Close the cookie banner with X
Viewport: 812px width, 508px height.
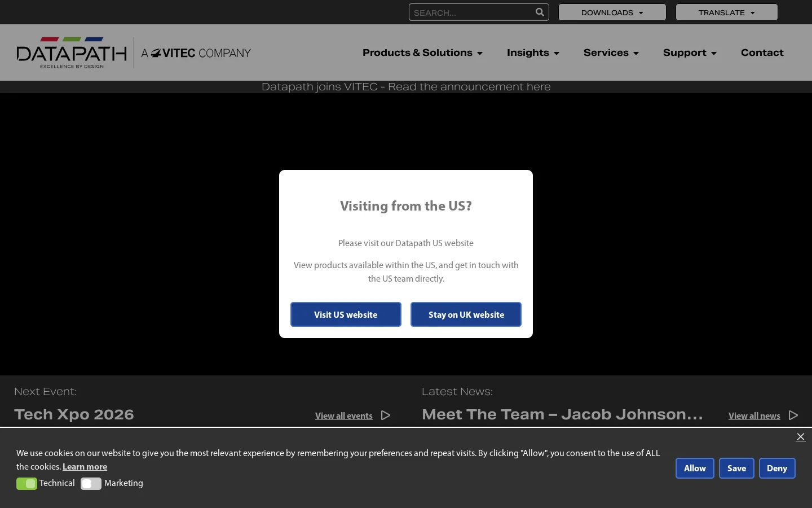coord(801,437)
